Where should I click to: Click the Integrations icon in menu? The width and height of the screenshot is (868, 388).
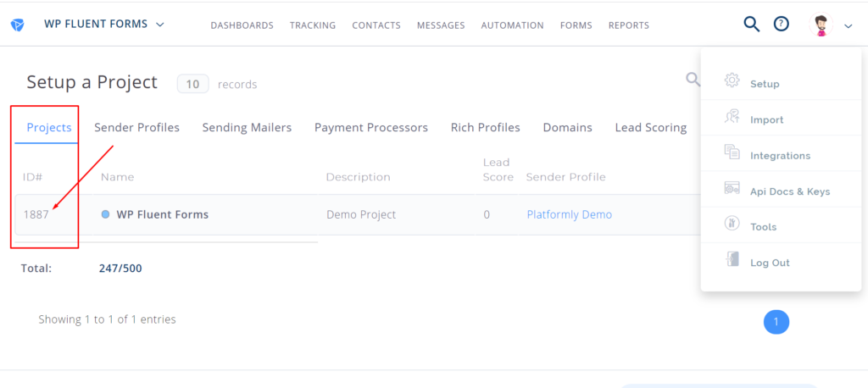732,152
